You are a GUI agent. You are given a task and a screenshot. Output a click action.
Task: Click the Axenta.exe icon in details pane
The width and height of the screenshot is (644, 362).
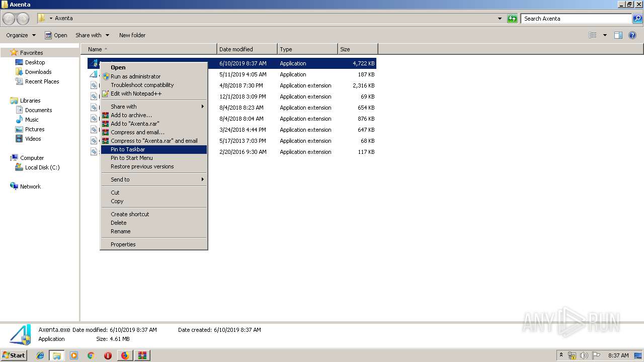coord(21,335)
